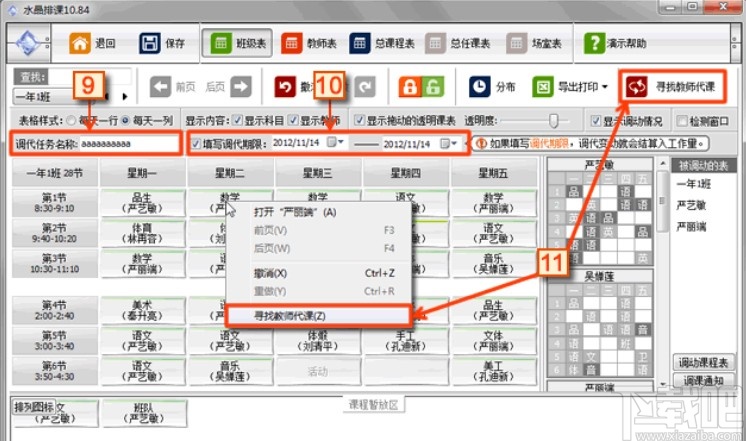This screenshot has width=746, height=441.
Task: Click the 星期三 column header
Action: point(317,173)
